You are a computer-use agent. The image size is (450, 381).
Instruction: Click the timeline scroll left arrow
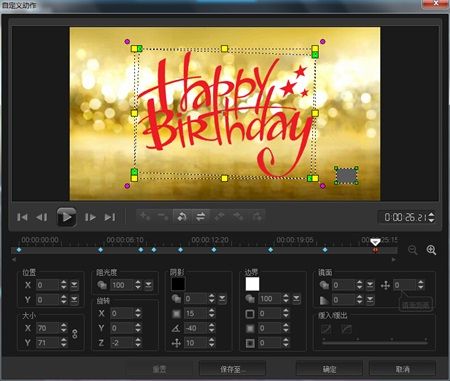(14, 259)
